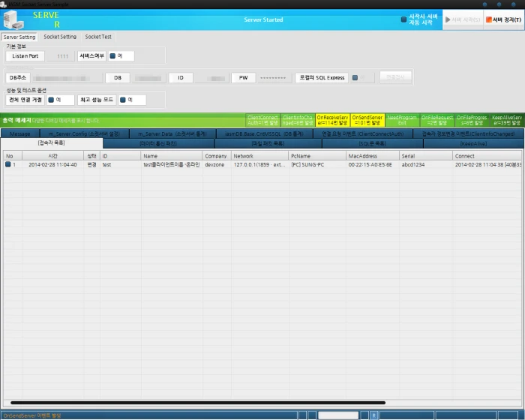This screenshot has width=525, height=420.
Task: Open the 파일 패킷 목록 tab
Action: pos(268,143)
